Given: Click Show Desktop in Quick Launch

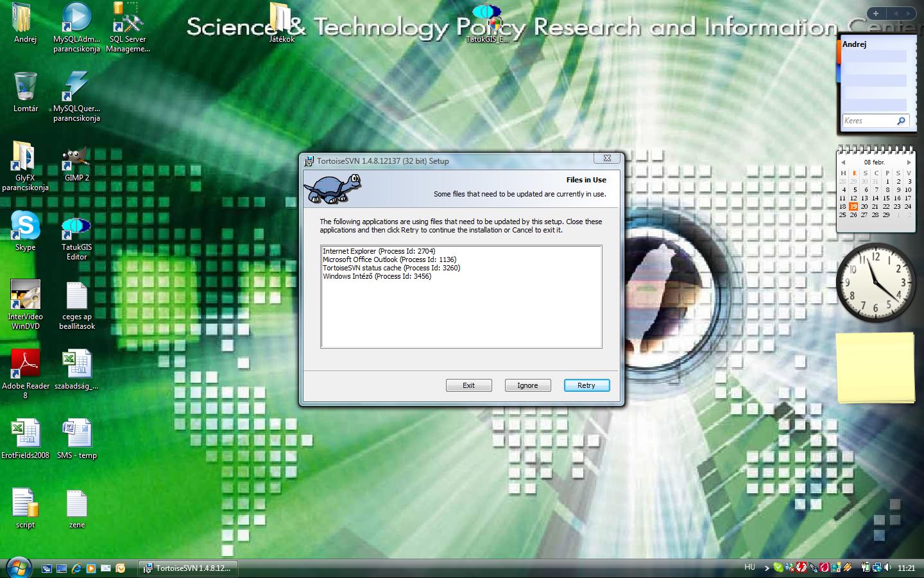Looking at the screenshot, I should [x=62, y=568].
